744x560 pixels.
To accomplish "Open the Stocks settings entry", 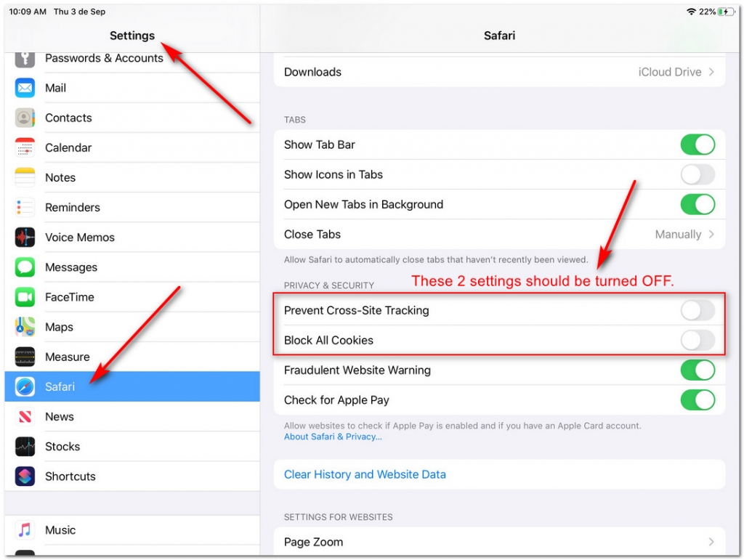I will tap(62, 446).
